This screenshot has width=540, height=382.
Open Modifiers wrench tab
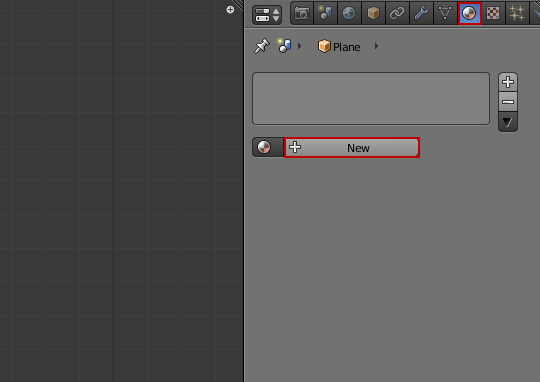[421, 13]
